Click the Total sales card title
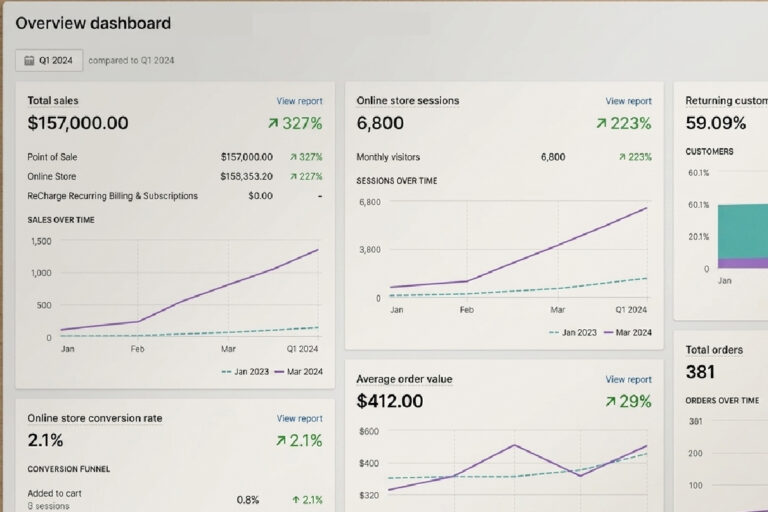 pos(53,100)
